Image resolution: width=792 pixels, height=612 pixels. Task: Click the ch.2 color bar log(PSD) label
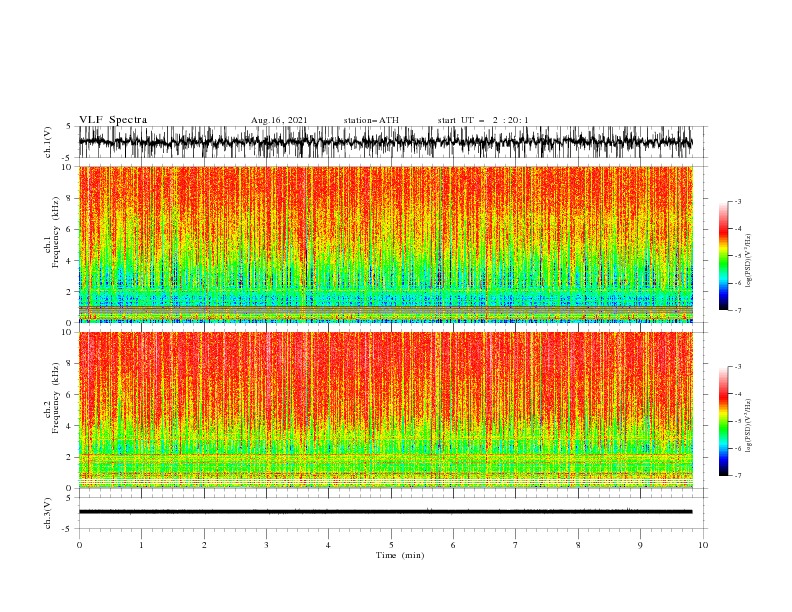(749, 425)
